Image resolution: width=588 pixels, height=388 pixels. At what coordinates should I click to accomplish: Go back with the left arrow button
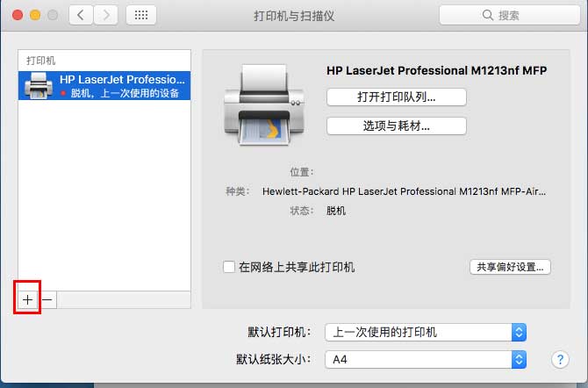click(81, 15)
